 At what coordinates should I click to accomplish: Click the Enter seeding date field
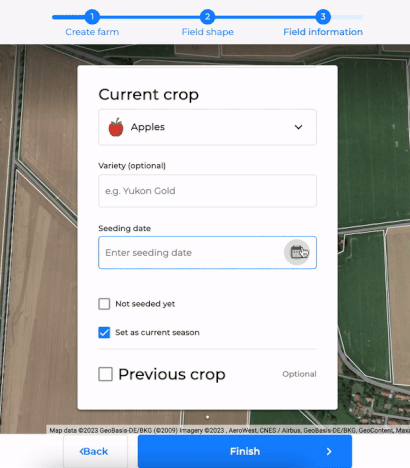tap(207, 252)
